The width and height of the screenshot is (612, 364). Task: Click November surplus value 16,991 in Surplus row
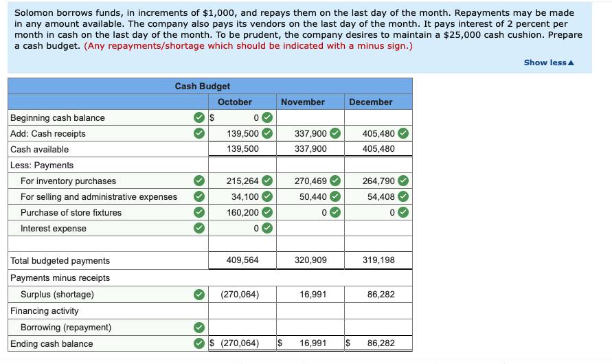313,294
